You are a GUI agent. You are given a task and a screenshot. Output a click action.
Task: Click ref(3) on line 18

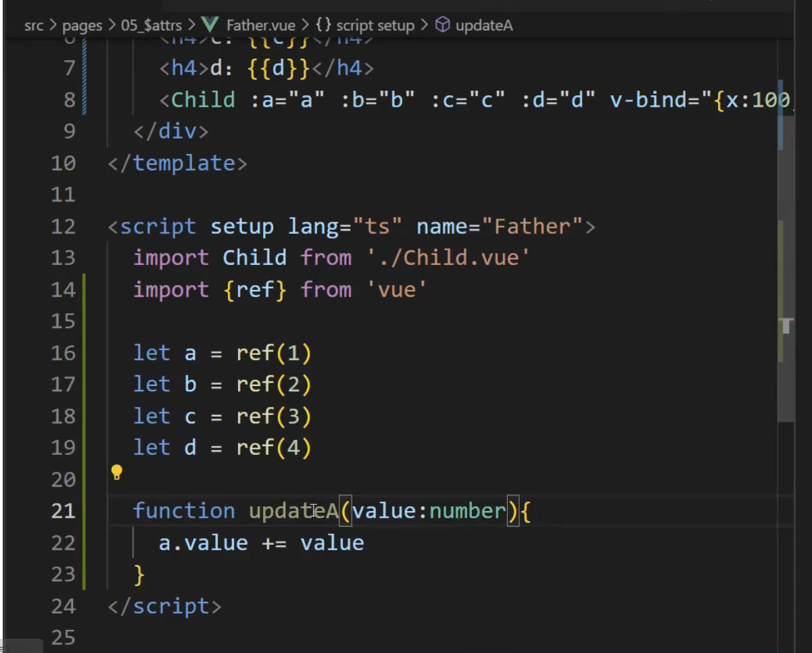[274, 416]
